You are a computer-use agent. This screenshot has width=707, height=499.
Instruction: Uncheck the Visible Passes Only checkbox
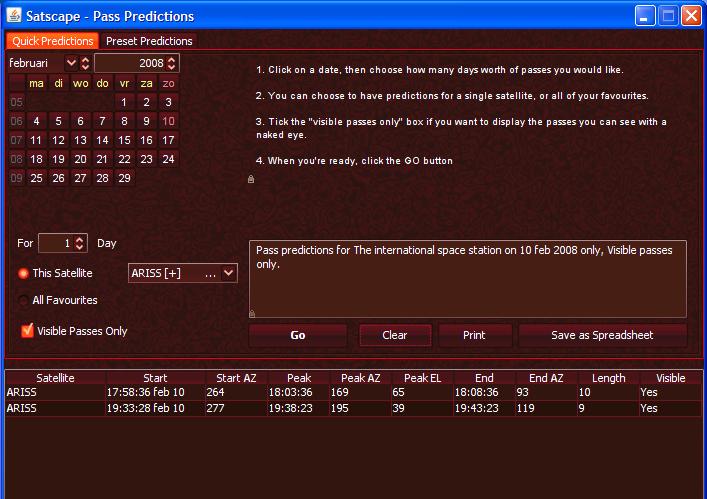27,330
